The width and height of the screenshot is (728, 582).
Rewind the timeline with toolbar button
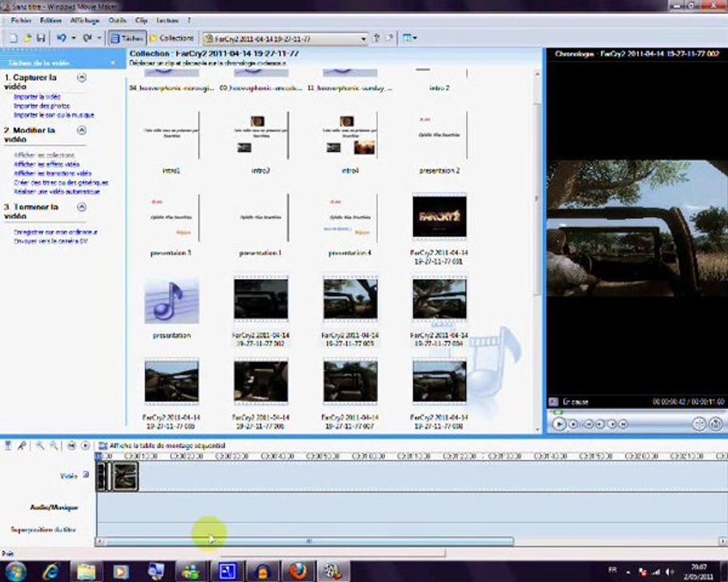point(71,445)
